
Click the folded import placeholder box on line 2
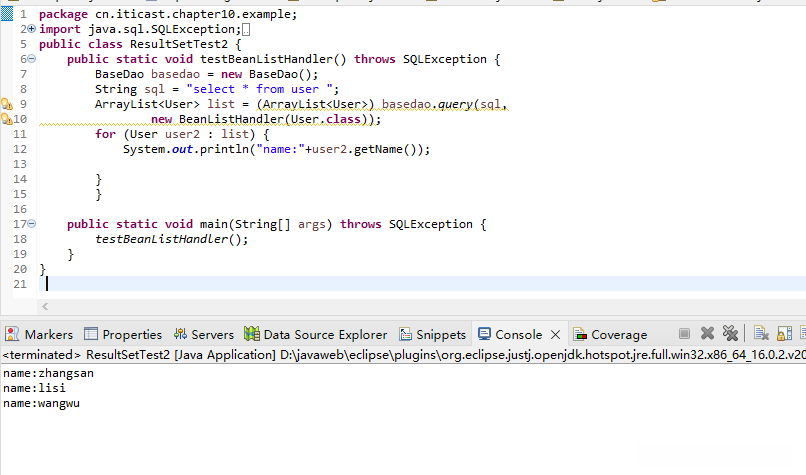[246, 30]
